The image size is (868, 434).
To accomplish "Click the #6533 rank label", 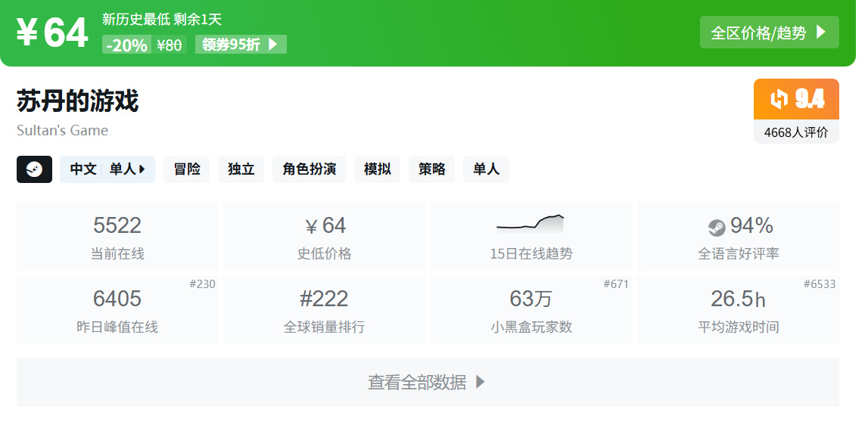I will coord(820,284).
